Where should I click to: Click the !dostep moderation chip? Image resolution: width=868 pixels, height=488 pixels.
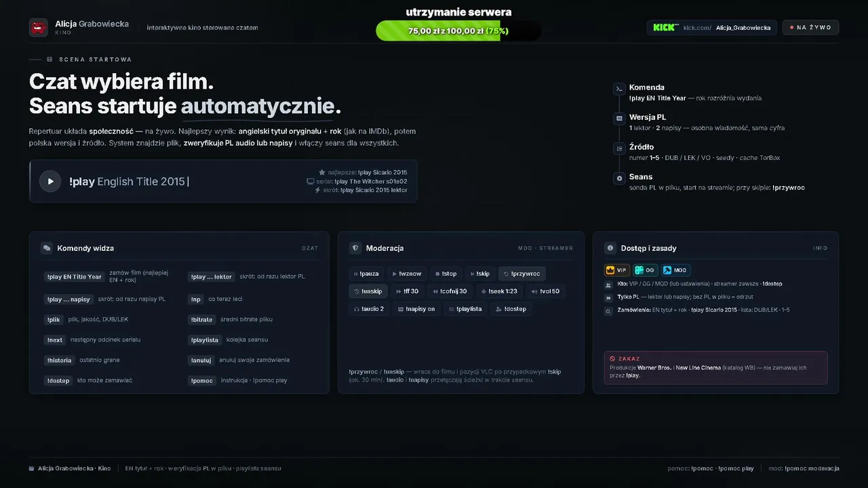(x=511, y=308)
